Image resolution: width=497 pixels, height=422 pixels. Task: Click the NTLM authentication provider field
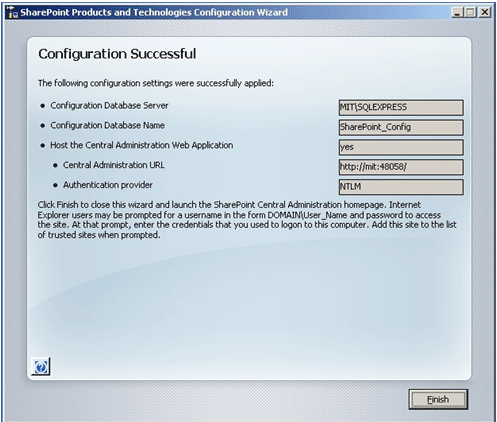401,187
